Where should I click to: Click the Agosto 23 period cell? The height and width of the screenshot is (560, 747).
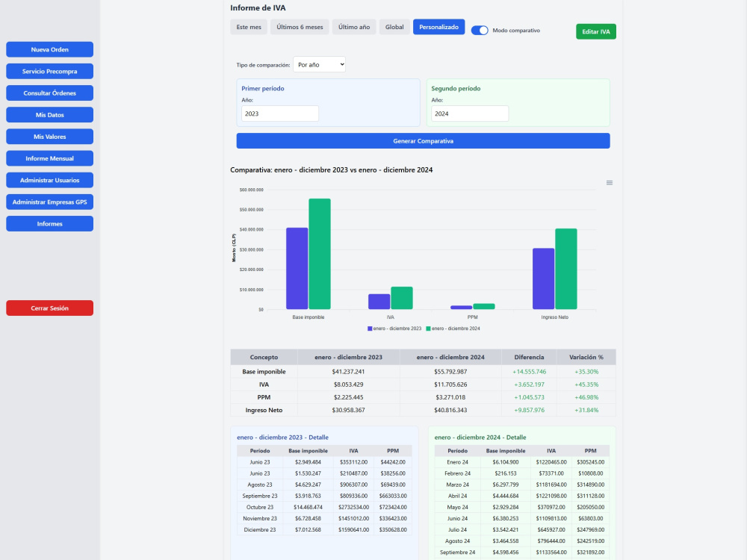[260, 485]
